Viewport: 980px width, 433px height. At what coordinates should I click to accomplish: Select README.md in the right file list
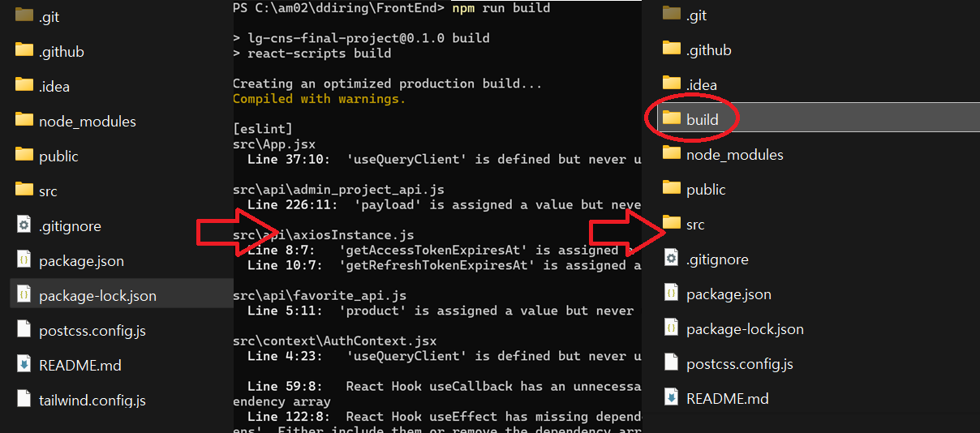pos(727,399)
